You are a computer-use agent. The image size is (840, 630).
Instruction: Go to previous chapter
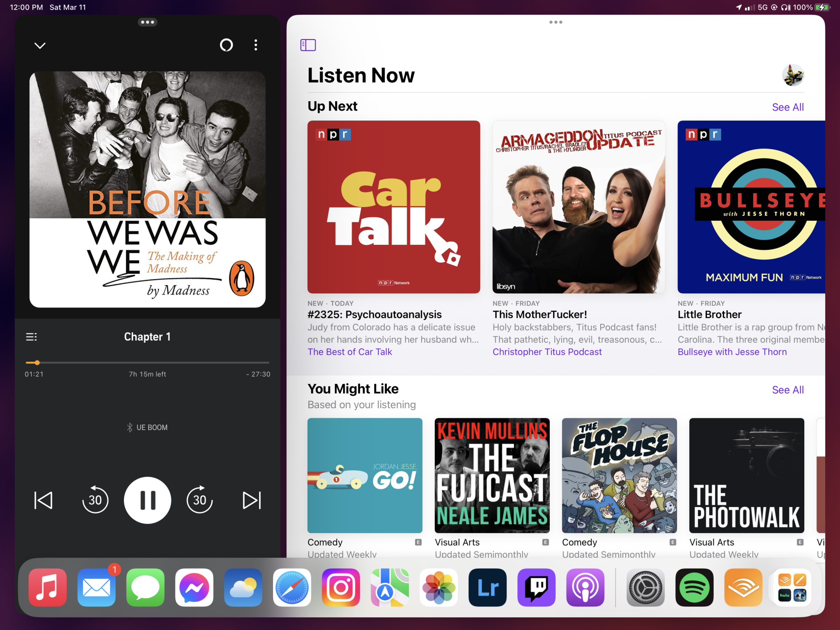point(43,500)
